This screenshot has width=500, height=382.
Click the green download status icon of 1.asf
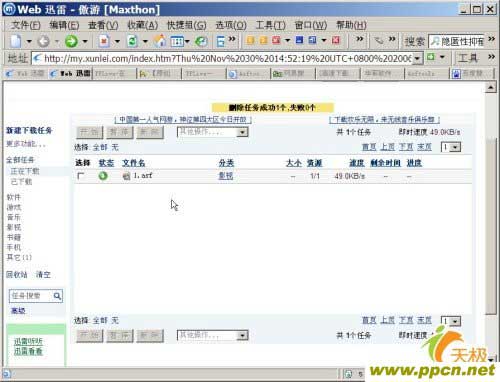pyautogui.click(x=103, y=176)
